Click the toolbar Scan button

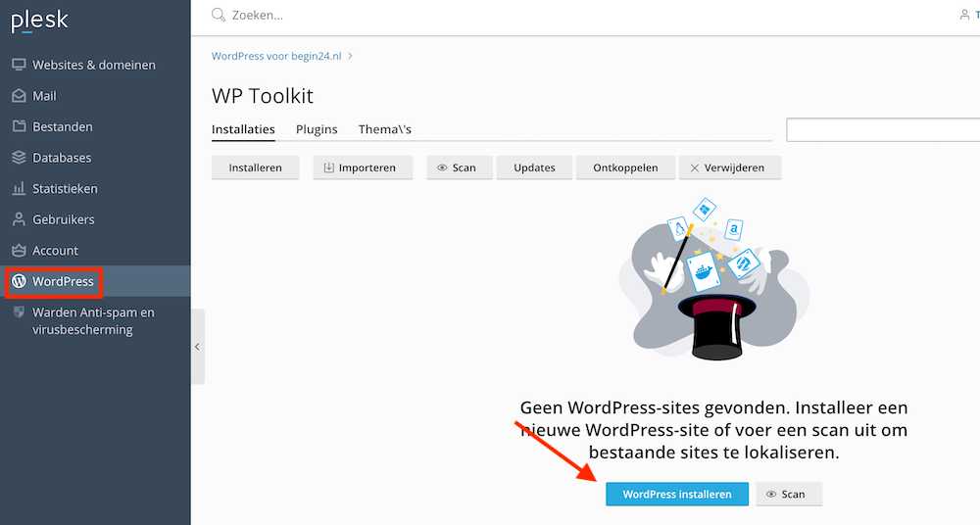click(460, 167)
